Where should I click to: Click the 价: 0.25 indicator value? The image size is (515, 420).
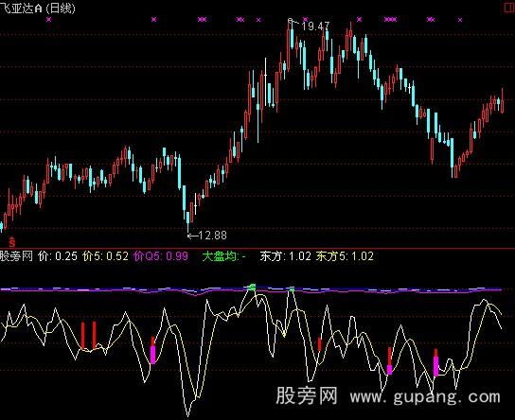point(58,256)
